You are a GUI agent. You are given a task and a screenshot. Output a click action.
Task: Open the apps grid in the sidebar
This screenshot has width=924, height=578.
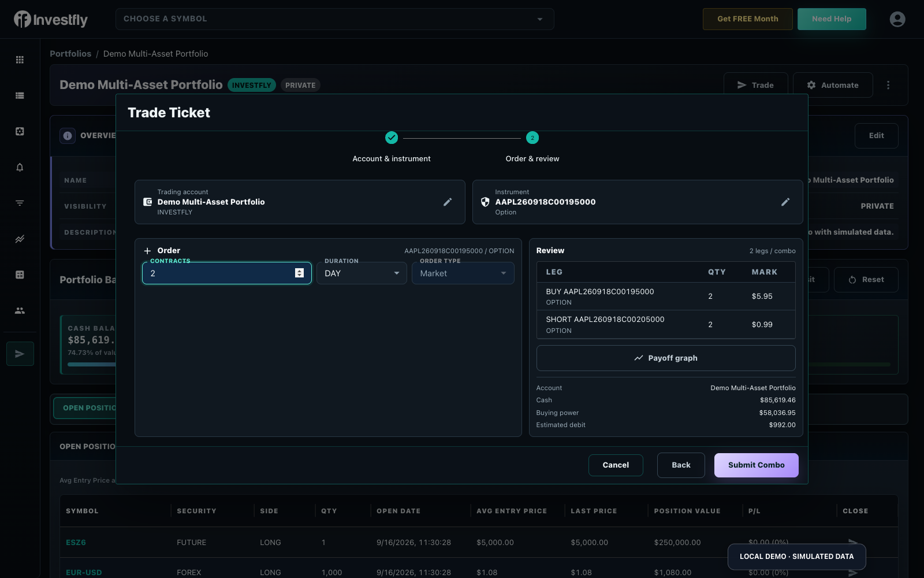pyautogui.click(x=20, y=60)
